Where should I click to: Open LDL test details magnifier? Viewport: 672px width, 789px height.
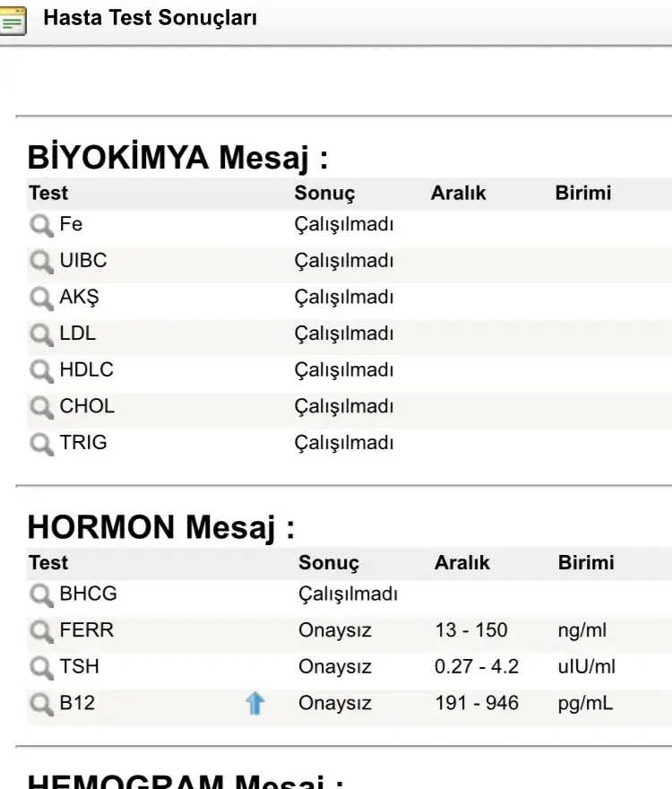(x=41, y=334)
